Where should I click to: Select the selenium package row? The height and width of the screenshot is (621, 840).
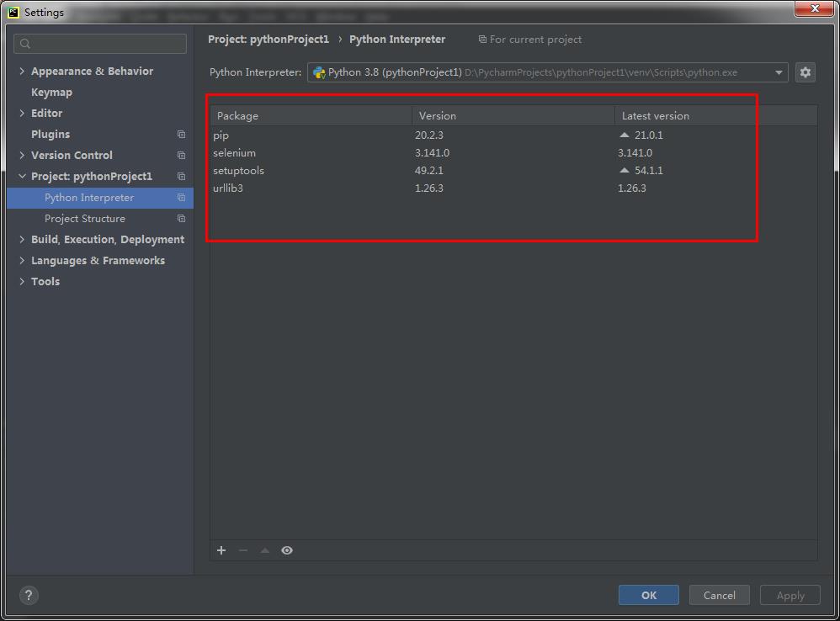click(513, 152)
